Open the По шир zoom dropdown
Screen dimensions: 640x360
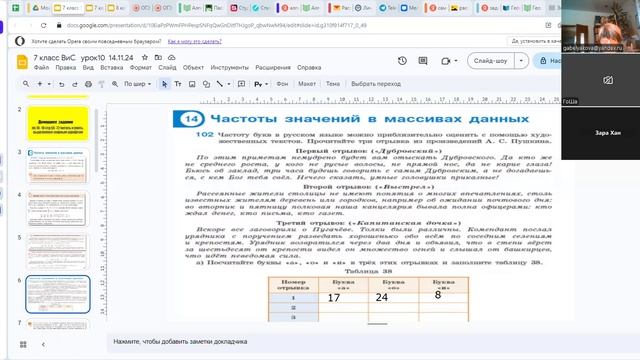click(x=138, y=84)
